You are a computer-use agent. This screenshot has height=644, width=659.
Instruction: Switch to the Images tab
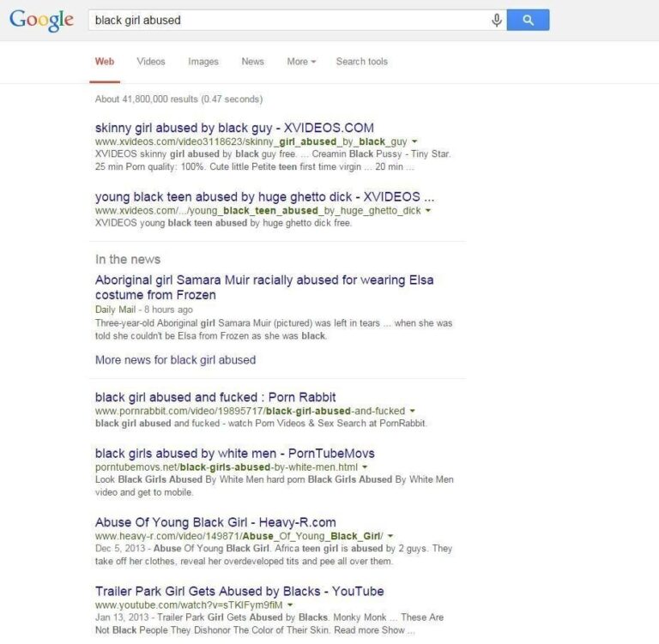point(203,62)
